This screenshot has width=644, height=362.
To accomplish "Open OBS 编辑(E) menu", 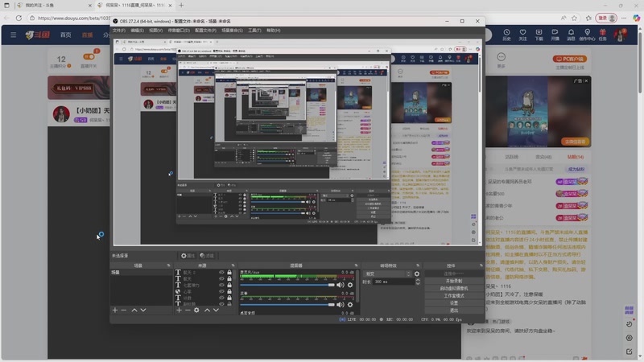I will [137, 31].
